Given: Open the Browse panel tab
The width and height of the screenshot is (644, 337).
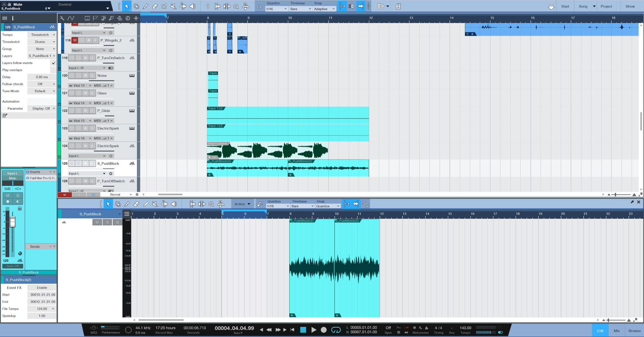Looking at the screenshot, I should (634, 331).
